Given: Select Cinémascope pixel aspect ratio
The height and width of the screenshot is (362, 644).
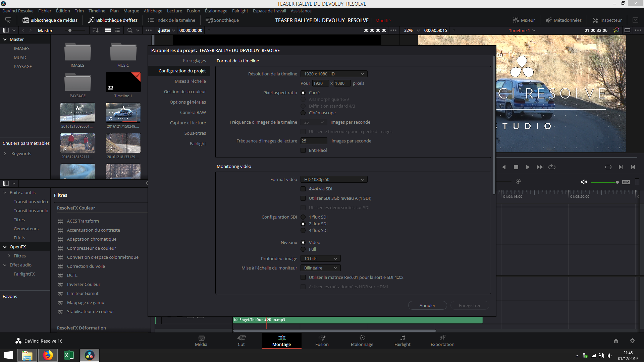Looking at the screenshot, I should click(303, 113).
